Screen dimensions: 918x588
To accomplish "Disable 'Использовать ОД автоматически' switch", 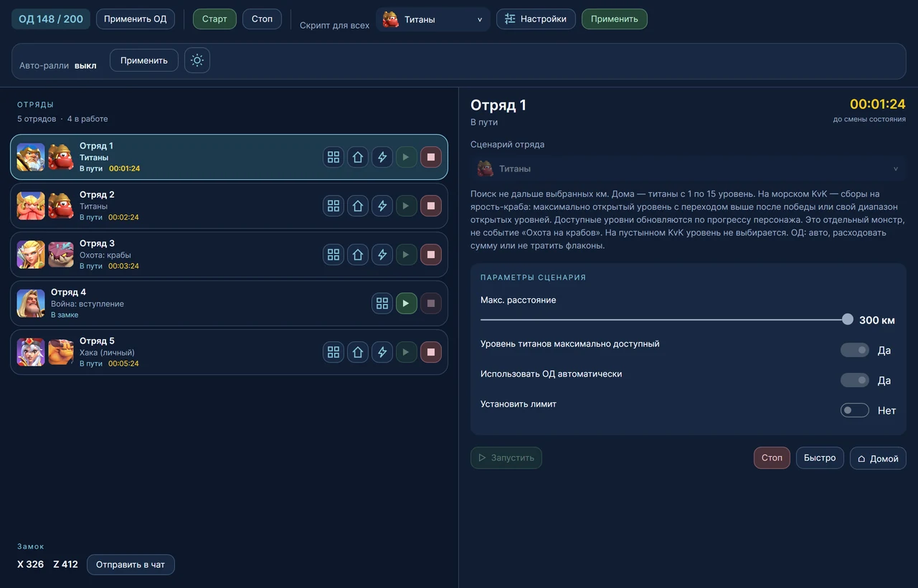I will coord(855,380).
